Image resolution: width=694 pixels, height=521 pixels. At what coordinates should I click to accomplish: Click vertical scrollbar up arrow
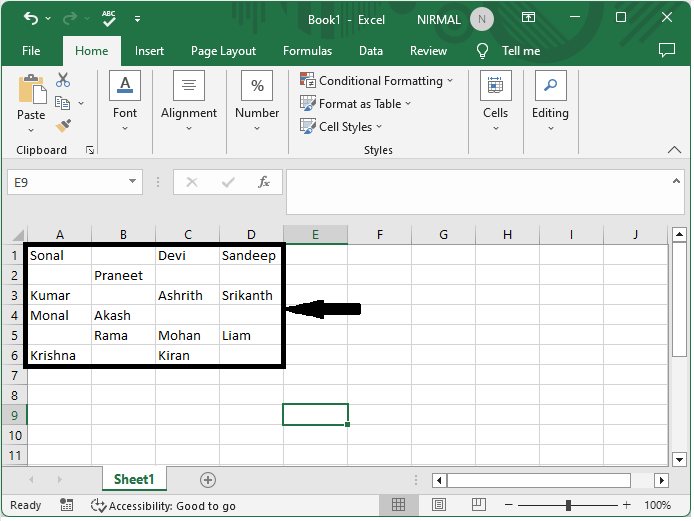tap(679, 235)
